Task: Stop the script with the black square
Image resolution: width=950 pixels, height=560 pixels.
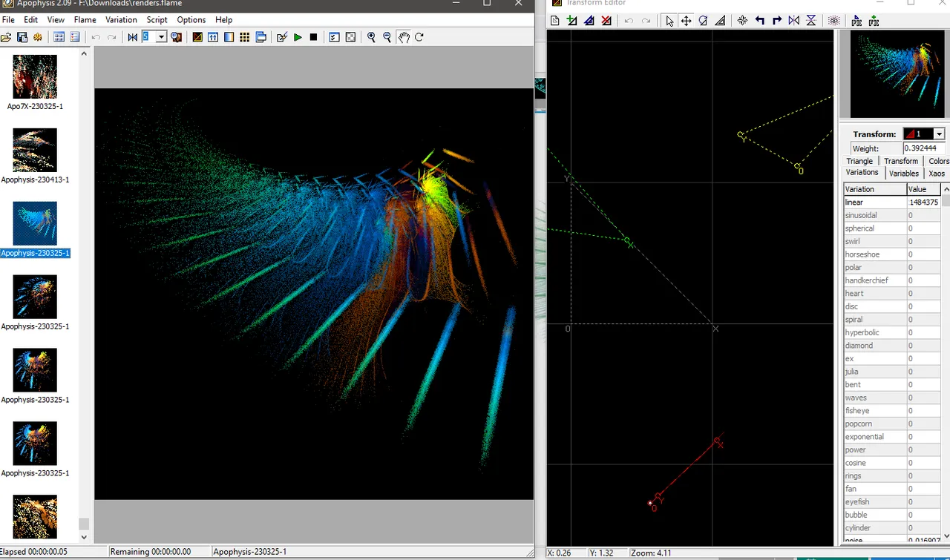Action: point(313,37)
